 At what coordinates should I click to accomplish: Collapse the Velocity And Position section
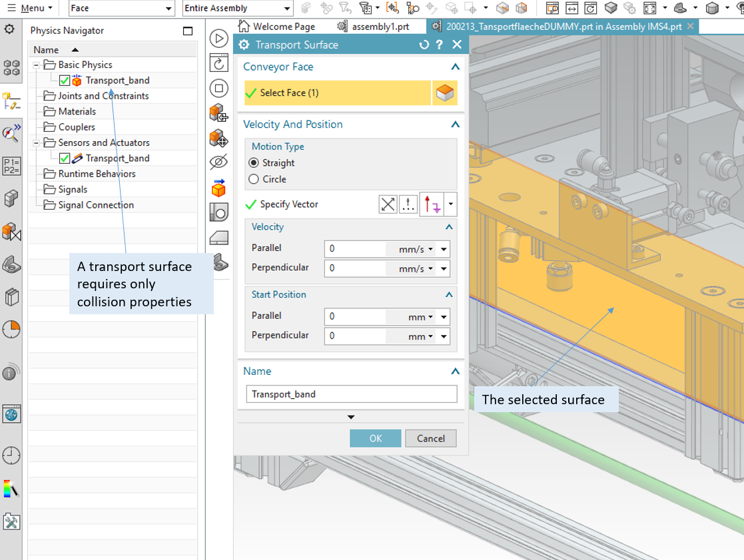pyautogui.click(x=455, y=125)
